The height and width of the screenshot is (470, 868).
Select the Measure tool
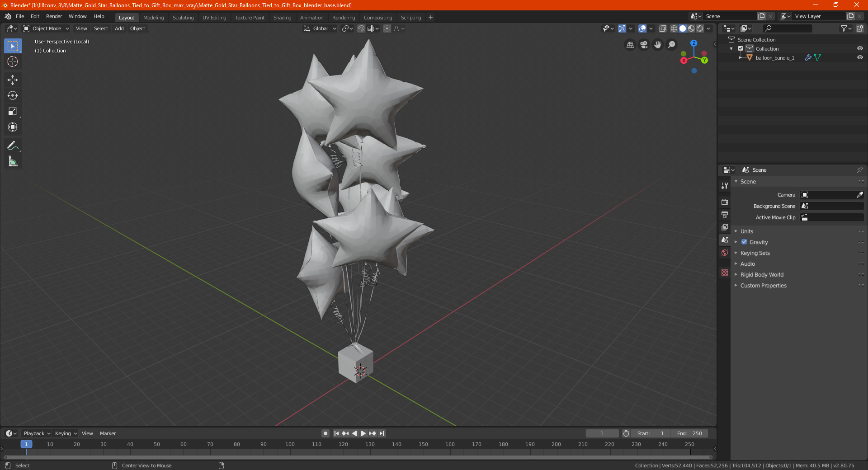[13, 161]
